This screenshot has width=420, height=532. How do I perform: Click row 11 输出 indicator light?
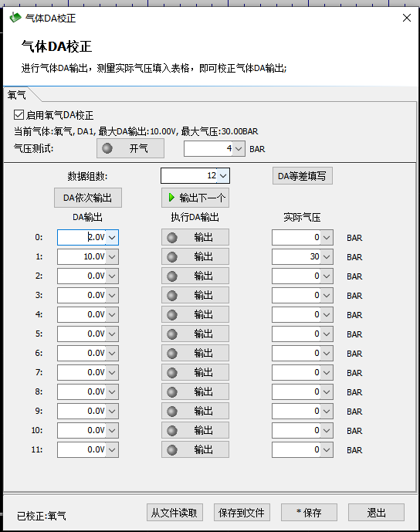point(172,450)
